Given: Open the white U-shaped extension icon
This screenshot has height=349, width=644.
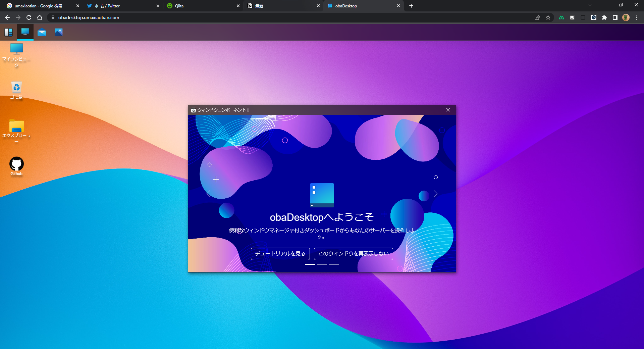Looking at the screenshot, I should tap(572, 17).
